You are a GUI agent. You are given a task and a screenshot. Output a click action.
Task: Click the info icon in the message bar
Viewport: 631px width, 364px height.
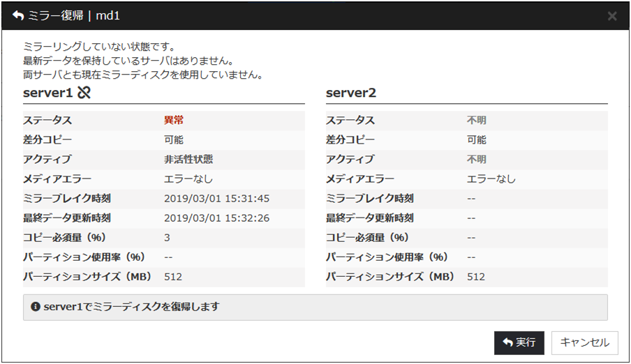click(35, 306)
